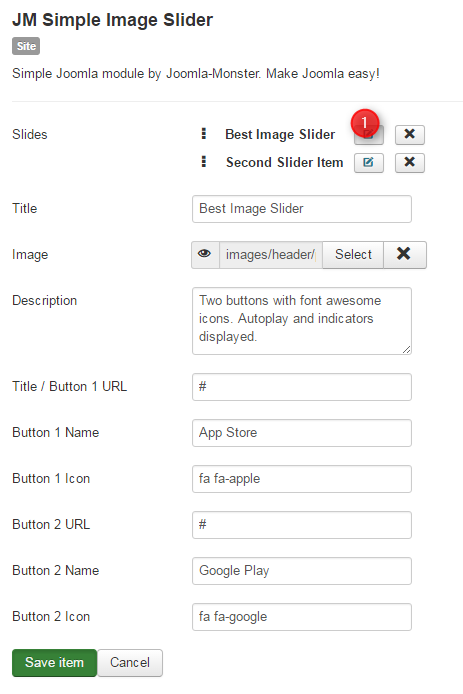Click inside the Description text area
The image size is (463, 694).
point(301,321)
